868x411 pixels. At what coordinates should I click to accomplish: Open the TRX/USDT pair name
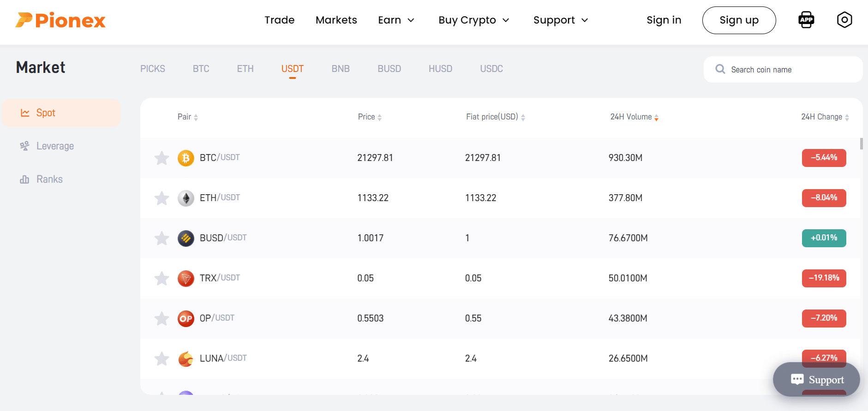[x=220, y=278]
